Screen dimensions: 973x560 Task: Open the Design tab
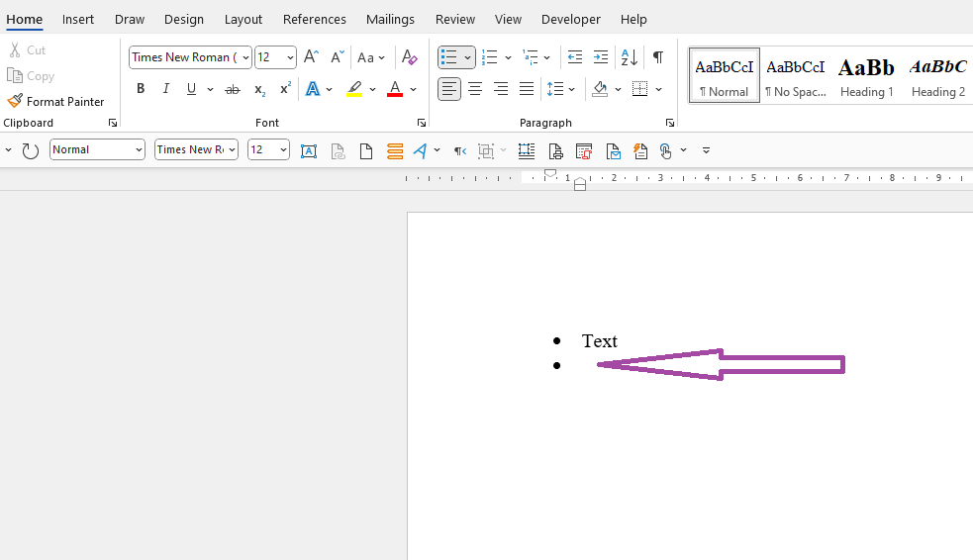tap(184, 19)
